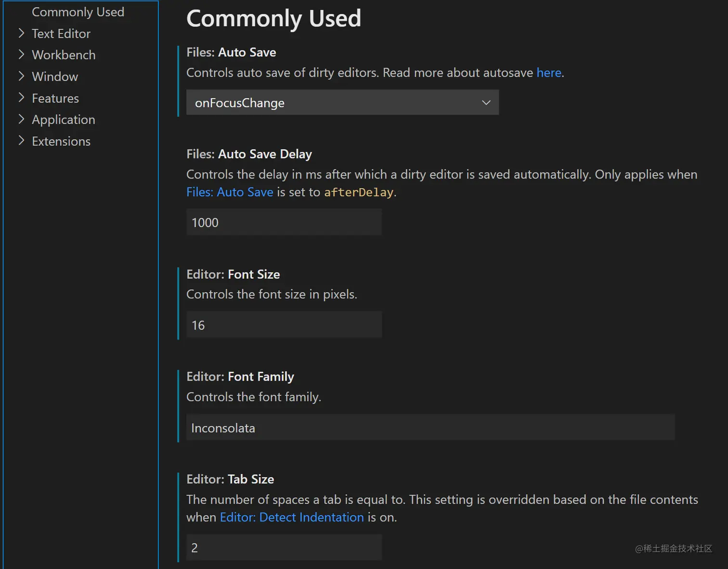
Task: Select the Window settings category
Action: pyautogui.click(x=55, y=77)
